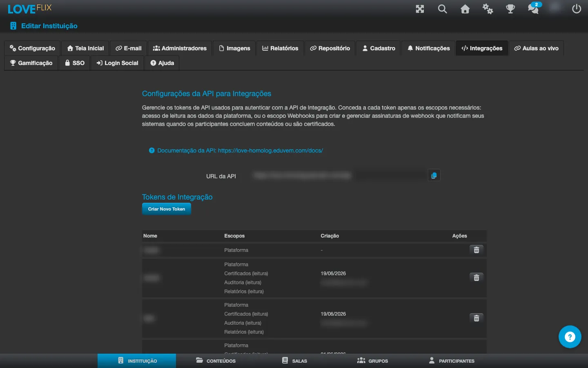This screenshot has width=588, height=368.
Task: Open the Notificações tab
Action: click(x=428, y=48)
